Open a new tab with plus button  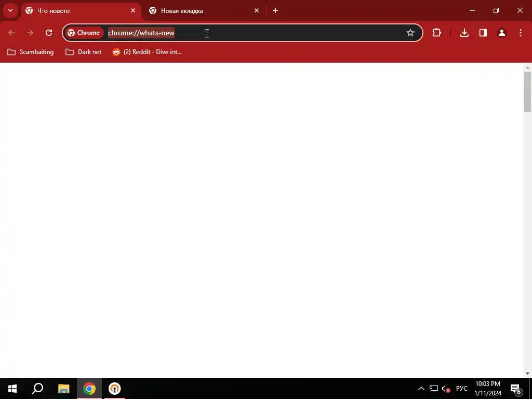(x=275, y=10)
